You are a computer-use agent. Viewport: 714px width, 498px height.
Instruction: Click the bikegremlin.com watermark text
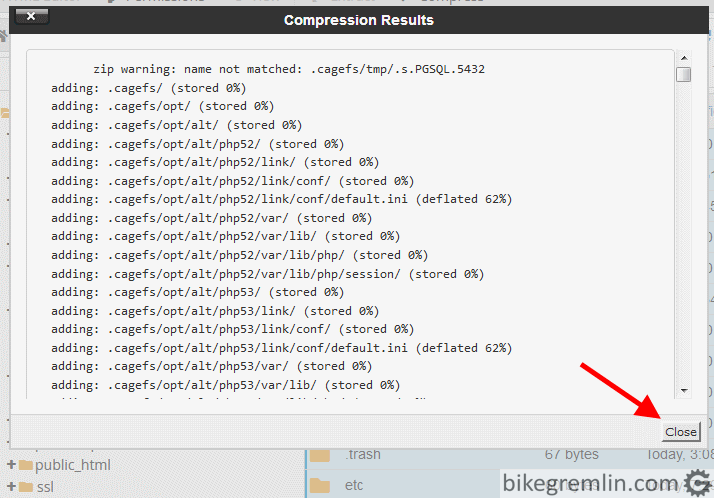coord(591,483)
